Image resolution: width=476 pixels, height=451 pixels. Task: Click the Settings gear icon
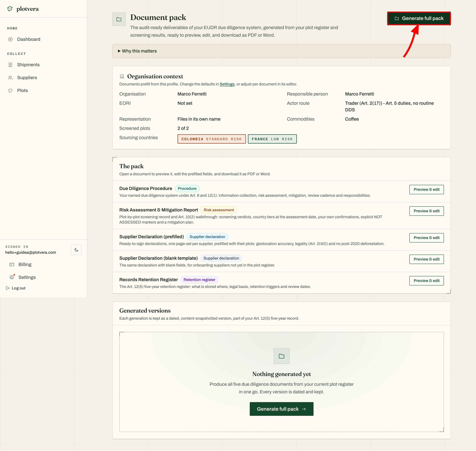click(12, 277)
